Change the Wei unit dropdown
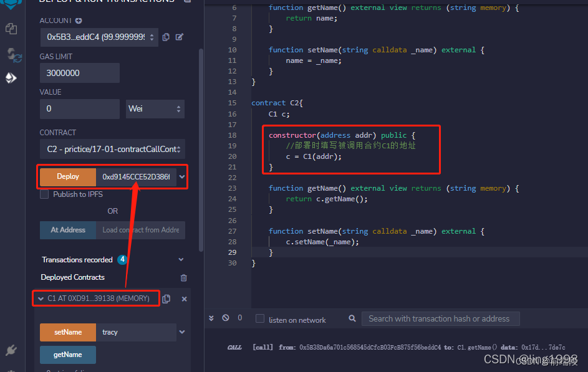This screenshot has width=588, height=372. pyautogui.click(x=155, y=108)
